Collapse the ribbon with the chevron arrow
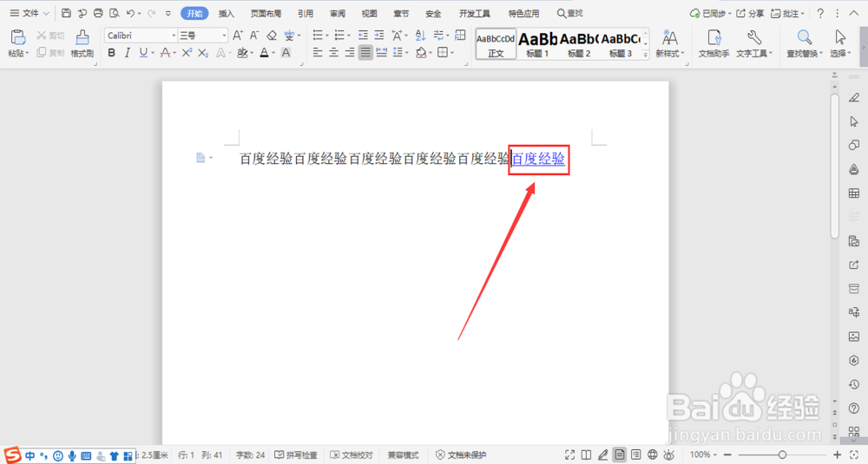The height and width of the screenshot is (464, 868). 853,13
